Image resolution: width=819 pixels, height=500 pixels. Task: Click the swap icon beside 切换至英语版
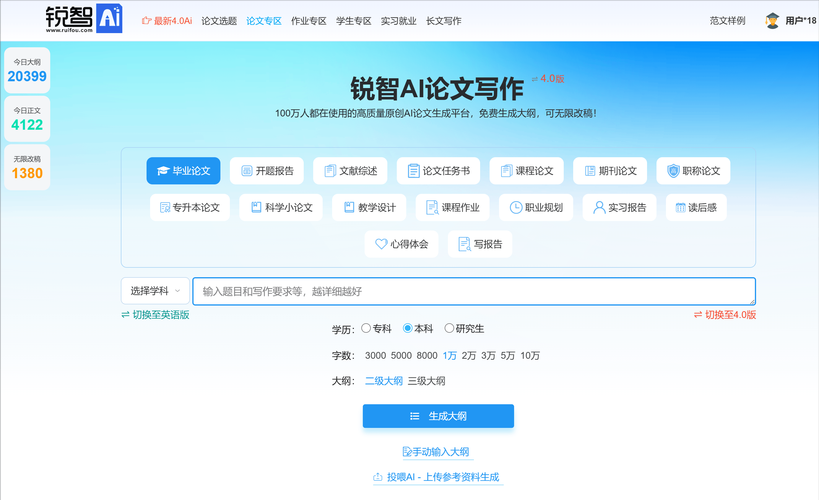pos(125,315)
